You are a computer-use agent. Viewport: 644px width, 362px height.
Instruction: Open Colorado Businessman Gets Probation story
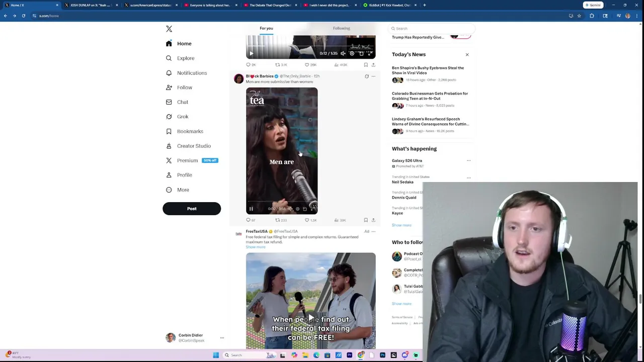(430, 96)
